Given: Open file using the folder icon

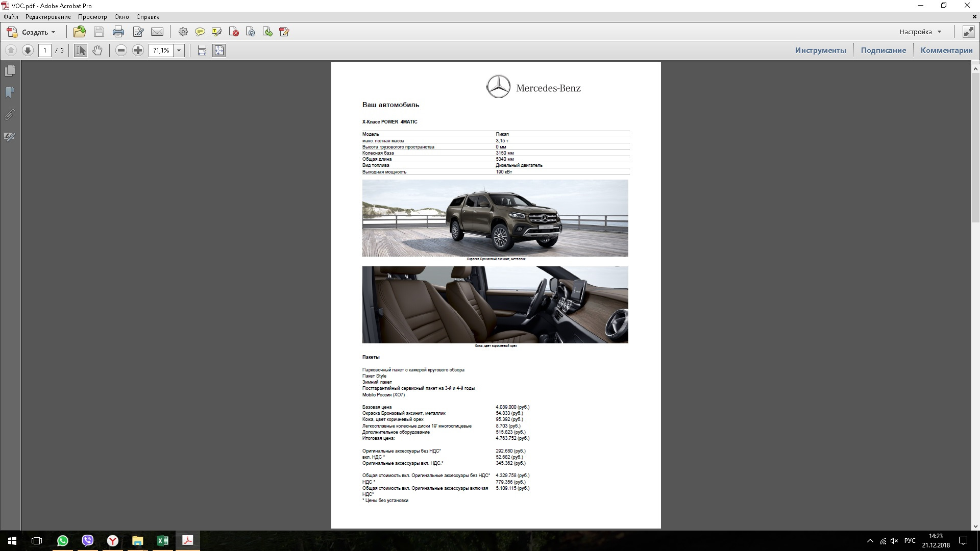Looking at the screenshot, I should [79, 32].
